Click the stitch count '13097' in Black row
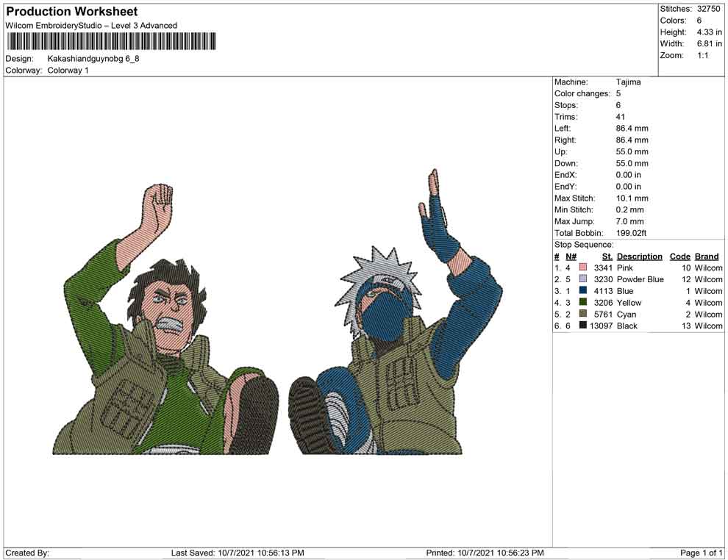Screen dimensions: 728x560 602,326
